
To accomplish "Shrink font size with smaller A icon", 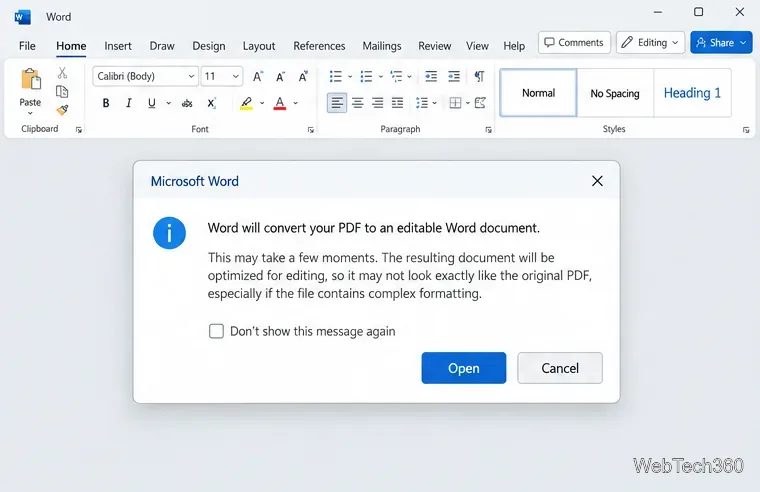I will (x=280, y=76).
